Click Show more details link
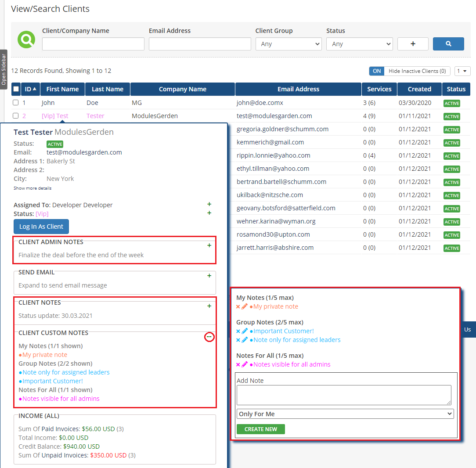476x468 pixels. tap(32, 188)
